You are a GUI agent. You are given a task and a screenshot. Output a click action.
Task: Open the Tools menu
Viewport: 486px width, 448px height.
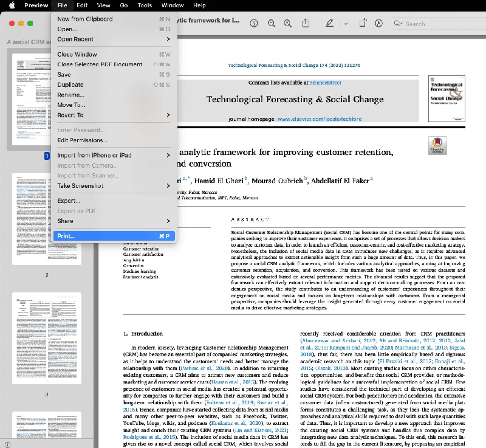point(145,5)
